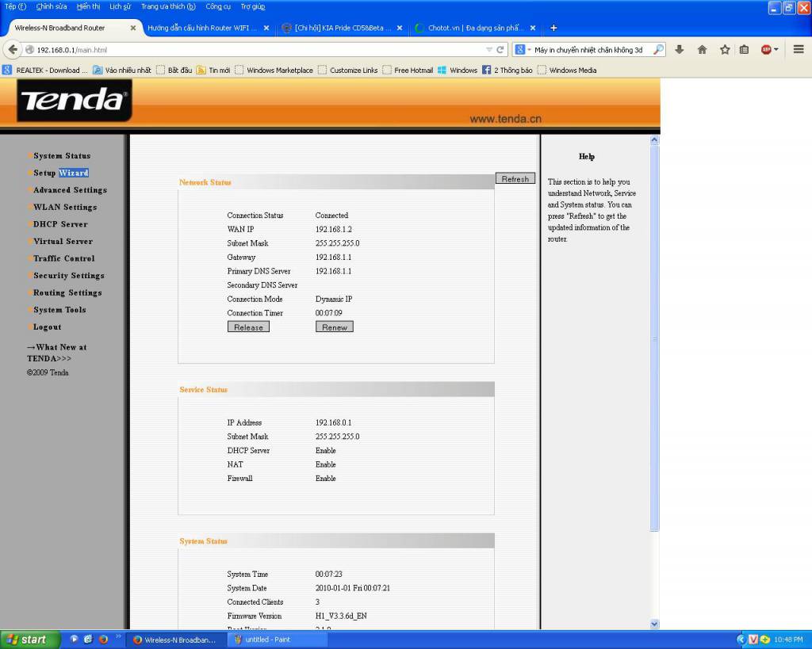The image size is (812, 649).
Task: Expand the quick launch overflow chevron
Action: tap(118, 636)
